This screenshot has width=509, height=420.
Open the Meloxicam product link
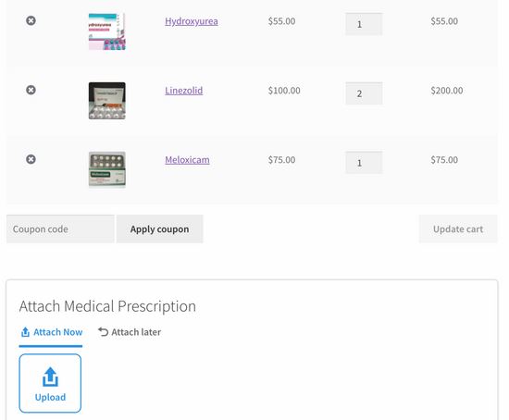tap(187, 160)
